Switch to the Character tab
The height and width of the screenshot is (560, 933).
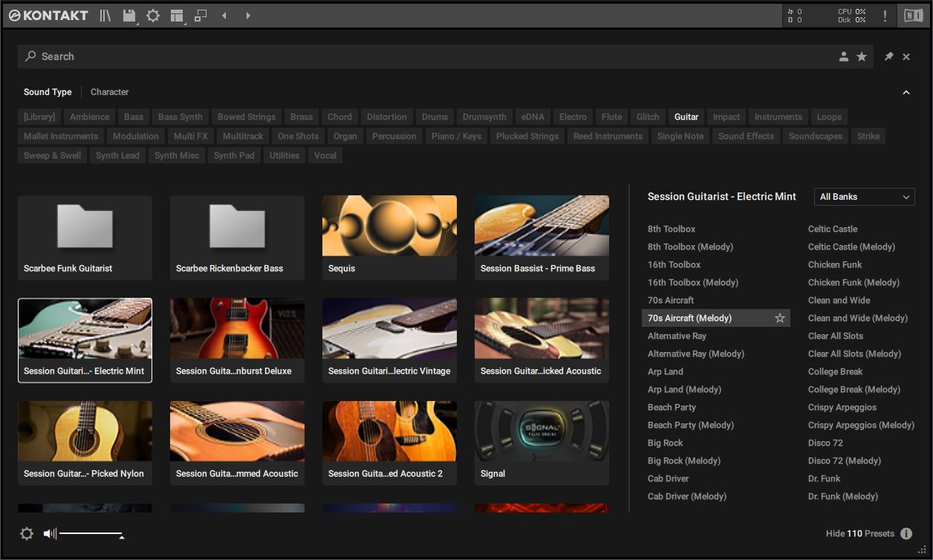(x=110, y=92)
